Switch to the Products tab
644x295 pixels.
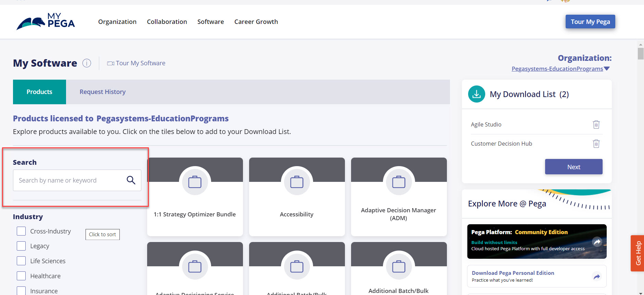pyautogui.click(x=39, y=92)
